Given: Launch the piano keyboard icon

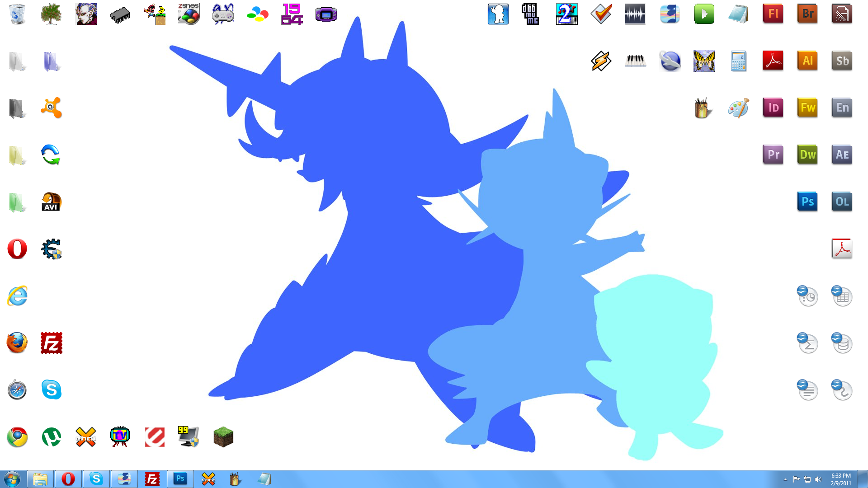Looking at the screenshot, I should tap(636, 61).
